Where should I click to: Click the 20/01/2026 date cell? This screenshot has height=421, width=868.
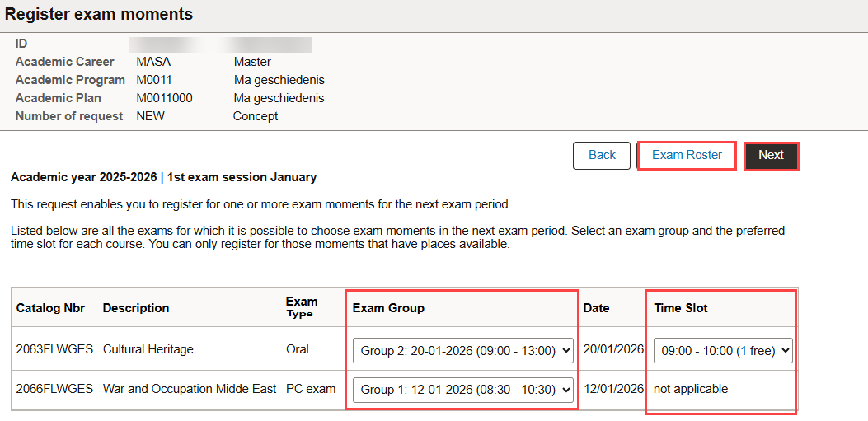pyautogui.click(x=613, y=349)
